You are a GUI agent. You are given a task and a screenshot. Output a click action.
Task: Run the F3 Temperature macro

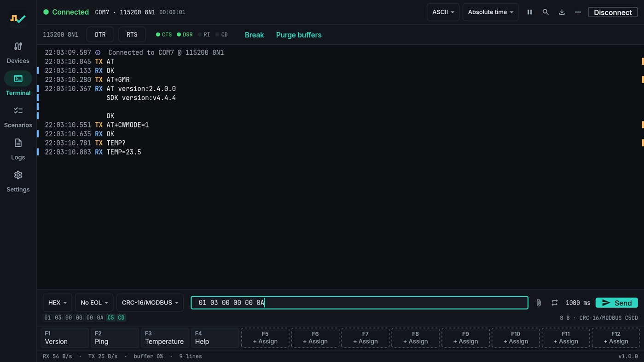click(x=165, y=338)
